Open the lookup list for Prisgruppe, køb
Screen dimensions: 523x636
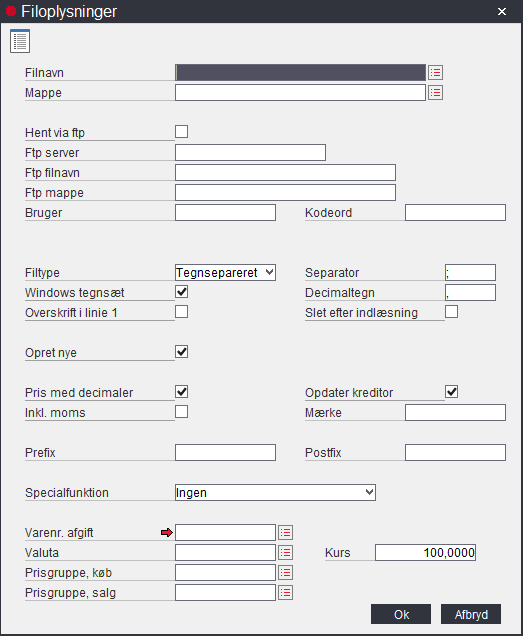click(x=286, y=573)
